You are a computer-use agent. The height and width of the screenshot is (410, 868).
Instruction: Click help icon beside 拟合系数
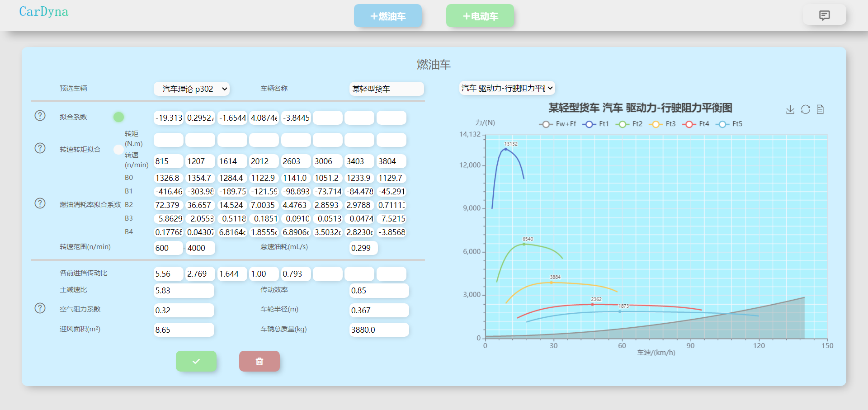tap(40, 116)
